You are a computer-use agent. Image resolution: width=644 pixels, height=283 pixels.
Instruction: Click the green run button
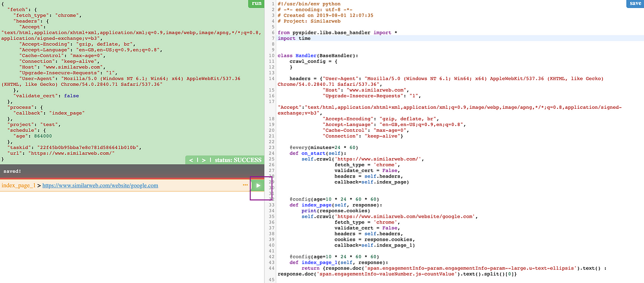click(257, 4)
